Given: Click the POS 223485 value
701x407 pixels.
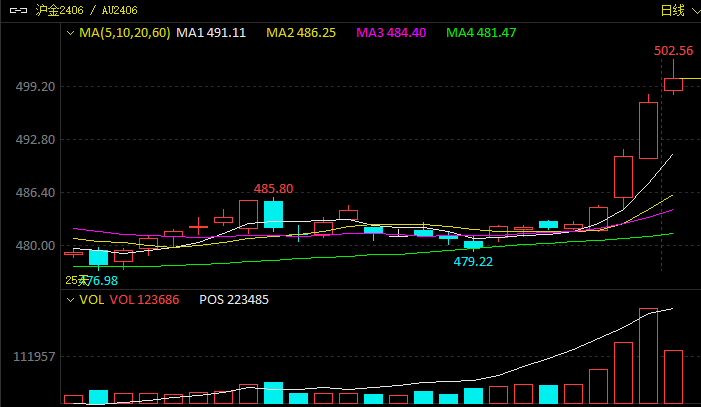Looking at the screenshot, I should (x=234, y=300).
